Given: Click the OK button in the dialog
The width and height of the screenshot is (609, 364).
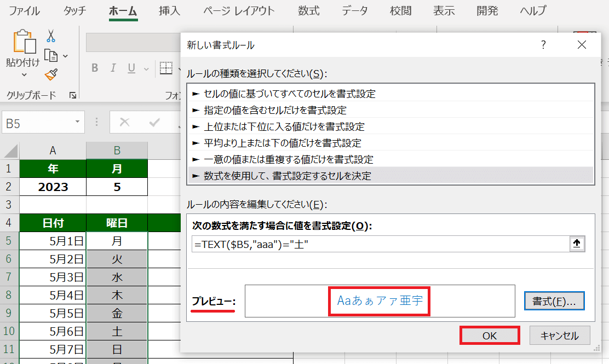Looking at the screenshot, I should pyautogui.click(x=490, y=336).
